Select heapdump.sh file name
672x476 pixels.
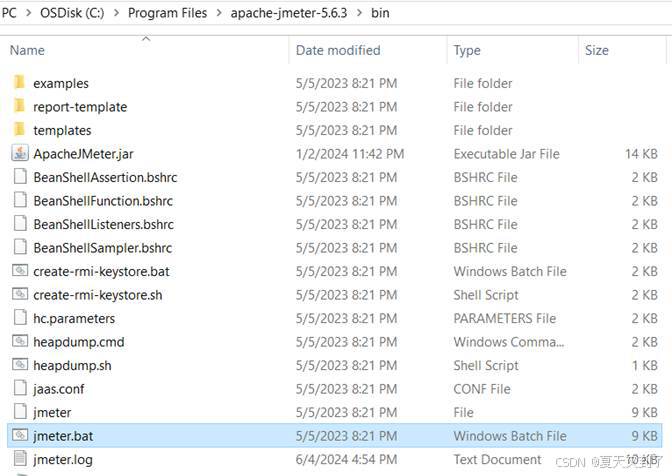coord(72,366)
